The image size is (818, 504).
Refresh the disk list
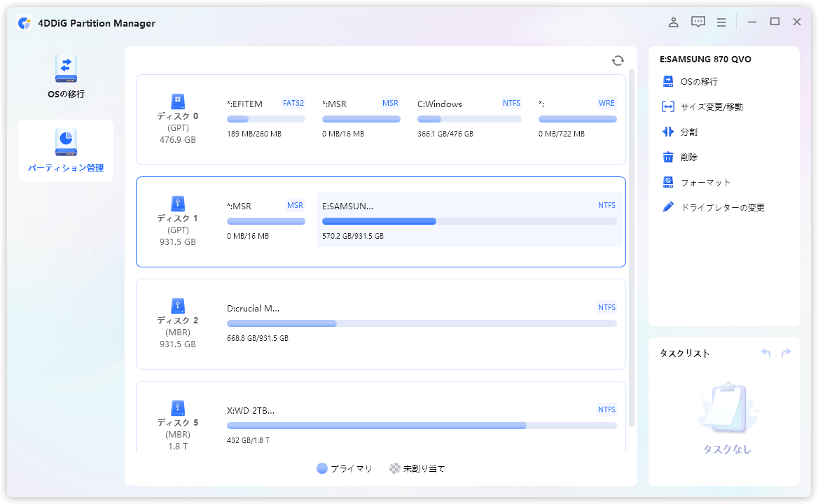(618, 61)
